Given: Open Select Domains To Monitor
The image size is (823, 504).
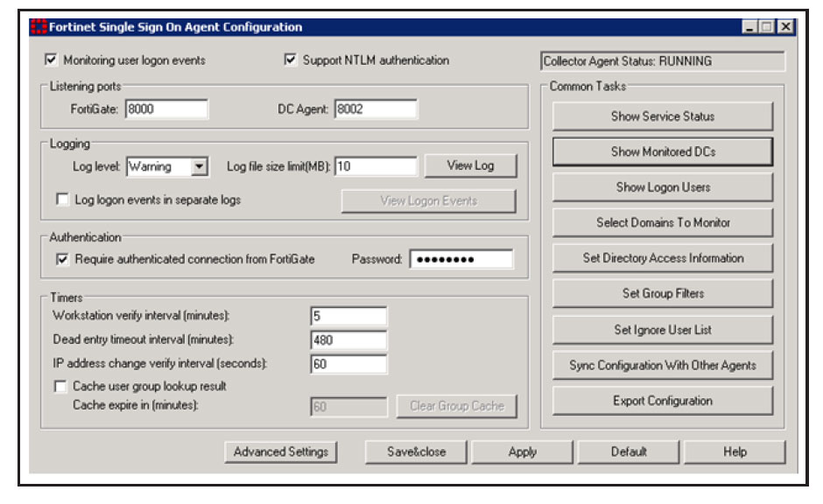Looking at the screenshot, I should (x=663, y=222).
